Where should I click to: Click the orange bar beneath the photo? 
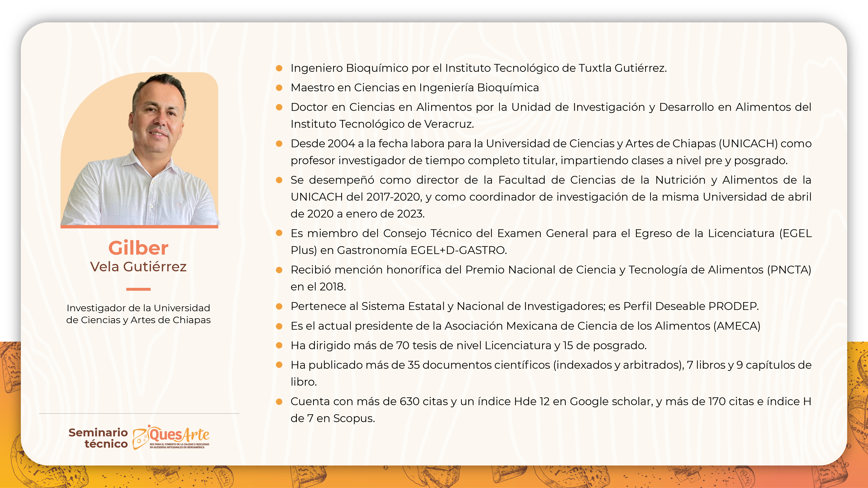139,227
